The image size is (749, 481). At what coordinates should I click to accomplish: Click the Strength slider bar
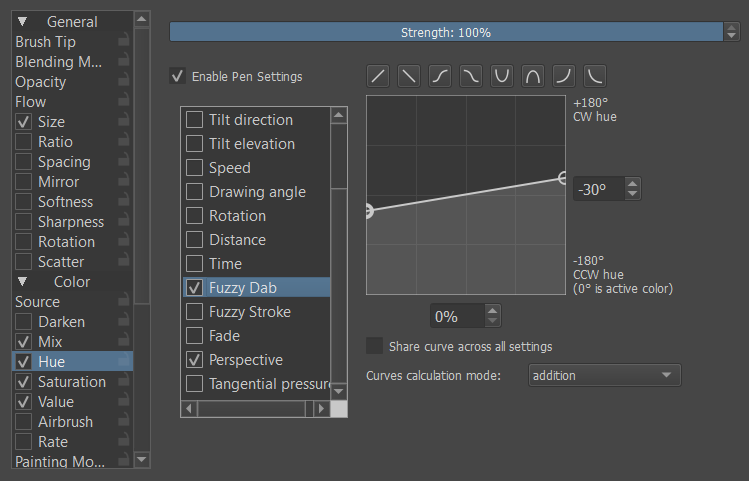(446, 32)
